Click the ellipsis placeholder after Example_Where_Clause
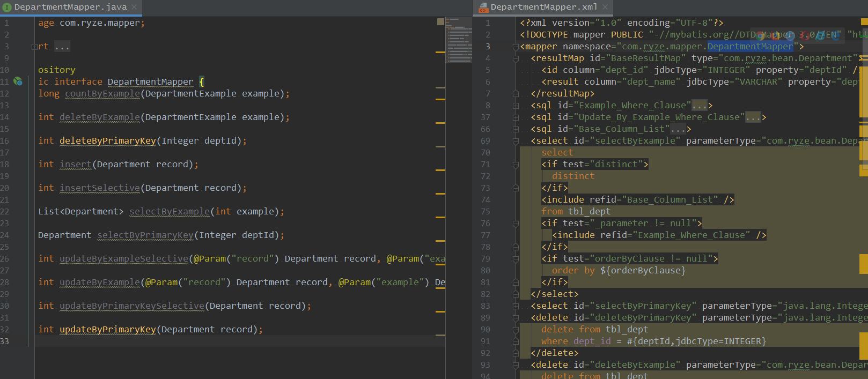Screen dimensions: 868x379 [700, 106]
